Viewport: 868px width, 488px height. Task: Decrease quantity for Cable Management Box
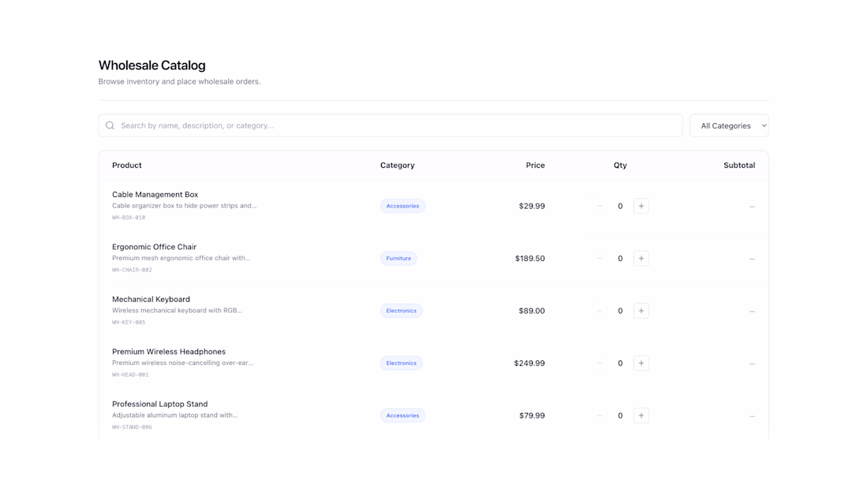coord(599,206)
